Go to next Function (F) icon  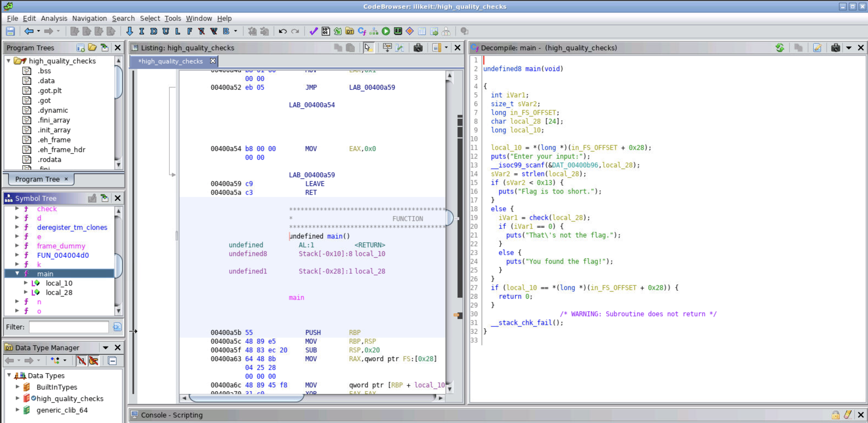pos(190,31)
